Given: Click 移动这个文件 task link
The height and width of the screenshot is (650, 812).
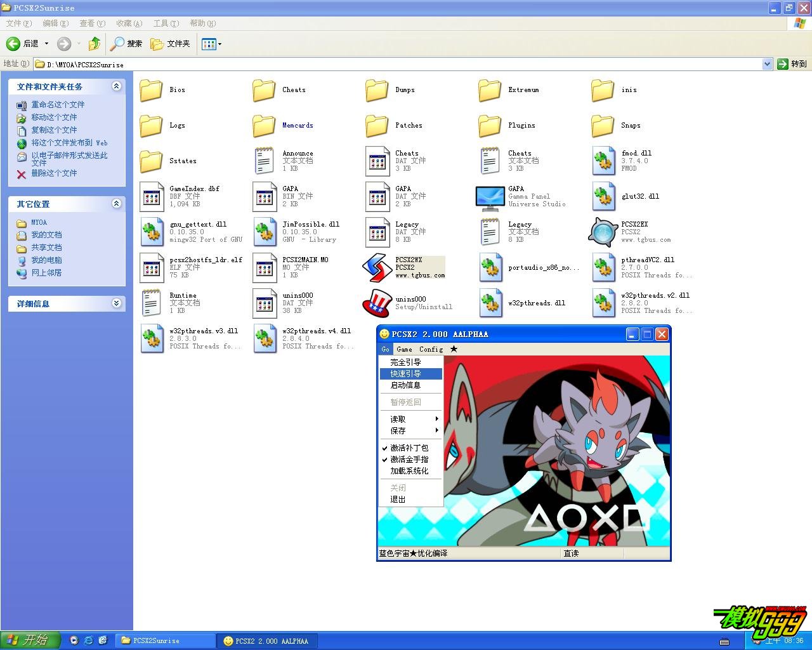Looking at the screenshot, I should point(54,117).
